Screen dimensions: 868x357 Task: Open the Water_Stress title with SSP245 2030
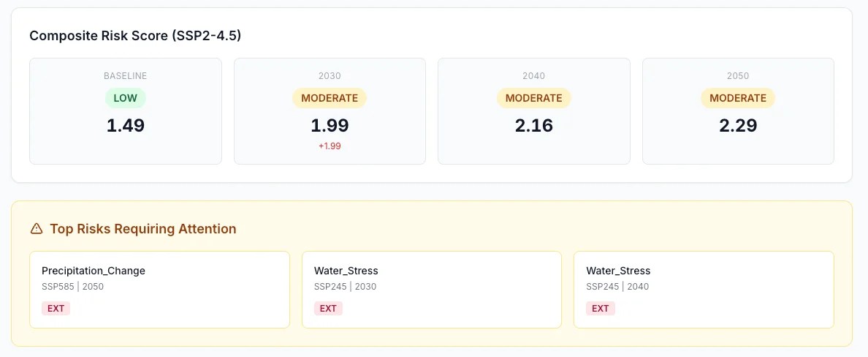pos(346,271)
